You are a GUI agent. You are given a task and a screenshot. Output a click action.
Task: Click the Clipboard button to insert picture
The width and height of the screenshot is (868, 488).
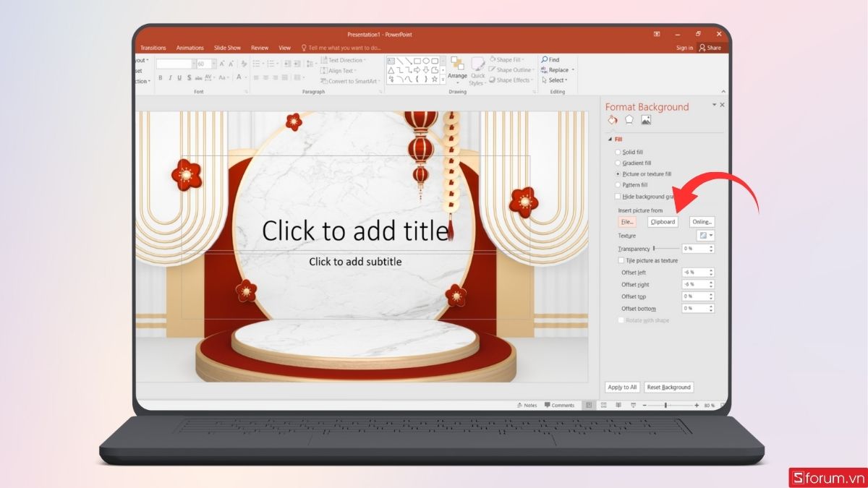coord(662,221)
